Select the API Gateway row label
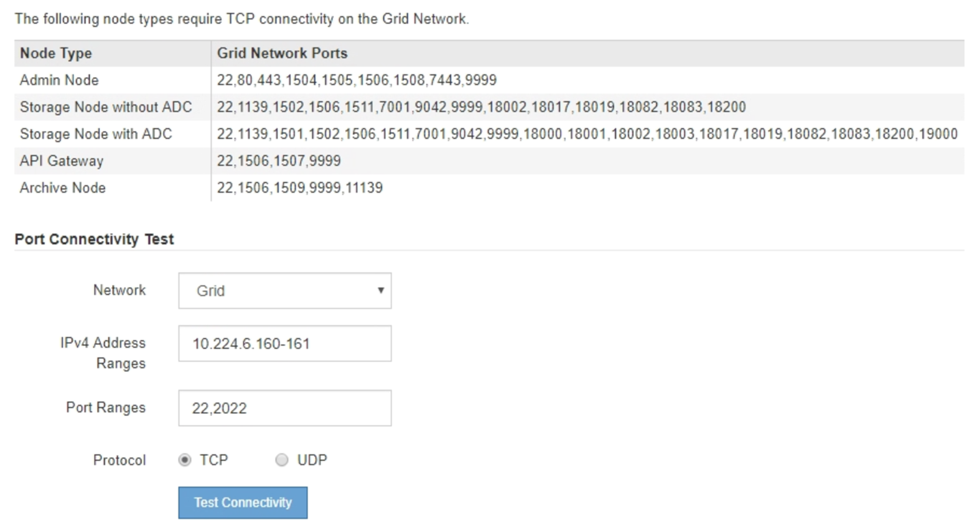980x530 pixels. click(x=62, y=161)
